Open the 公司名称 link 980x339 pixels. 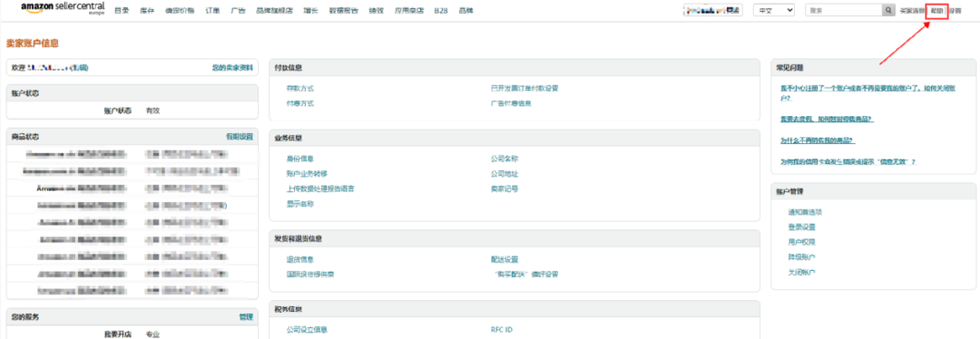pos(505,159)
